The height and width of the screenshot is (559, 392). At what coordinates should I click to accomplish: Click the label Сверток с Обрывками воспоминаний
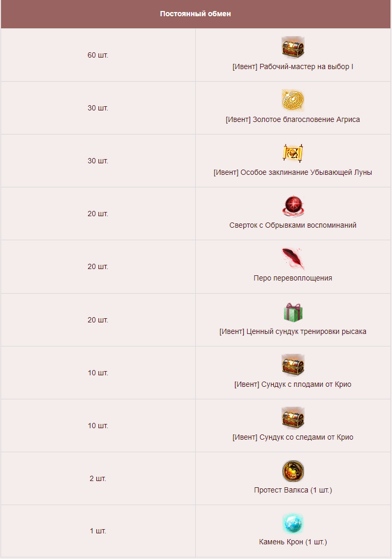(x=293, y=225)
